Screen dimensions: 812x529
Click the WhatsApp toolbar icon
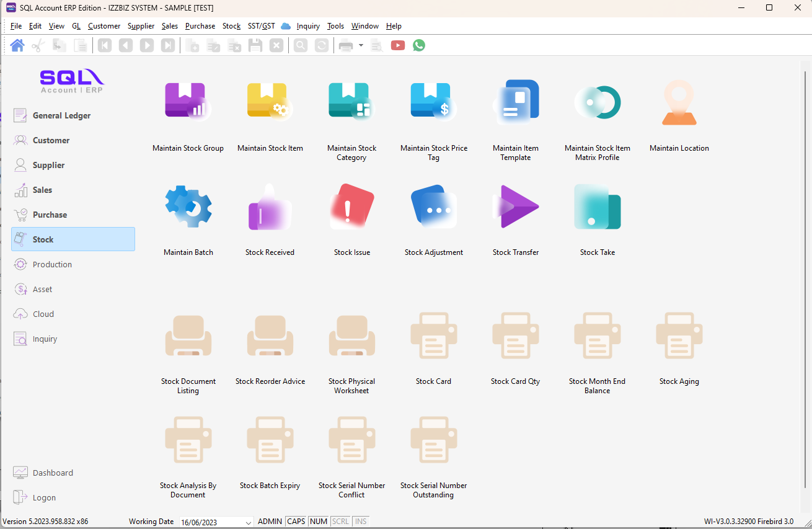click(419, 45)
